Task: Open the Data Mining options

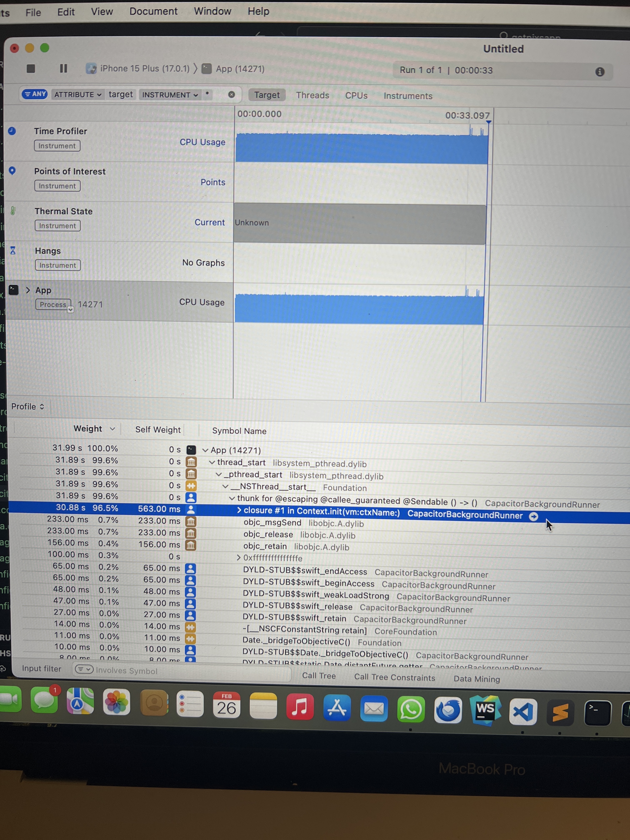Action: (x=477, y=679)
